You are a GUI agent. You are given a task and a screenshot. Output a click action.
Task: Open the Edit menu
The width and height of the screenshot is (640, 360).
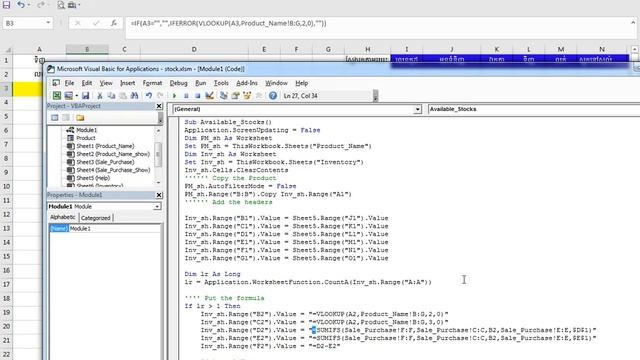pos(87,83)
